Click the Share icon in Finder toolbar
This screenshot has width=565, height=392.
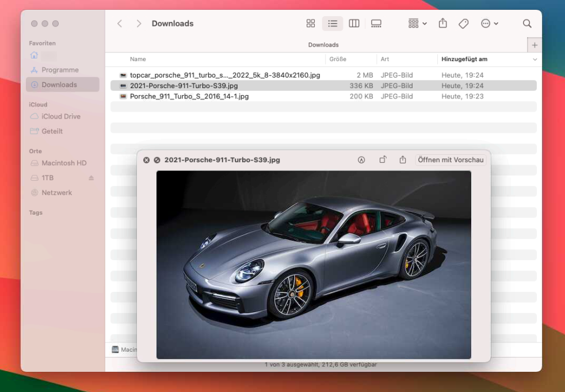[x=442, y=24]
